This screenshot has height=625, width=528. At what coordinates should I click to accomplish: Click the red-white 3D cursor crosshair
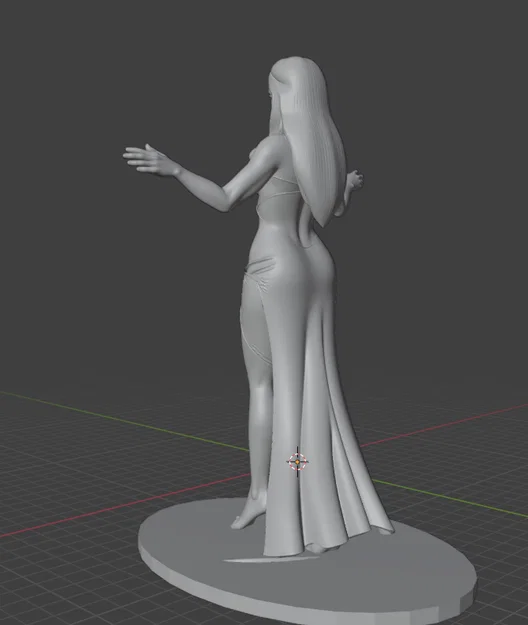click(297, 462)
